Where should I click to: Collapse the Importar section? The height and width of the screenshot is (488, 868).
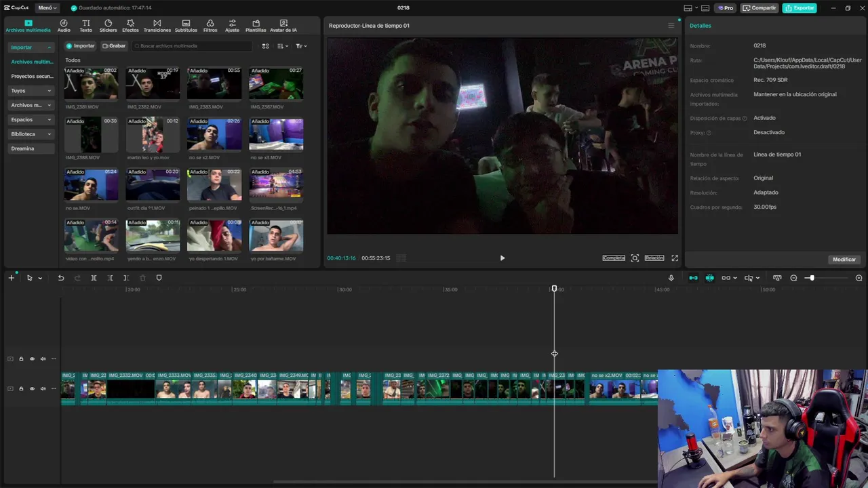pos(31,47)
